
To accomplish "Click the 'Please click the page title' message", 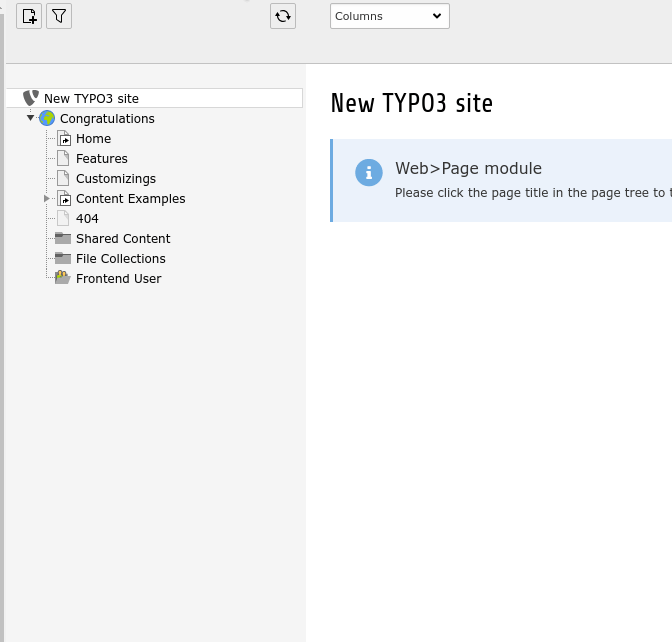I will click(x=533, y=193).
